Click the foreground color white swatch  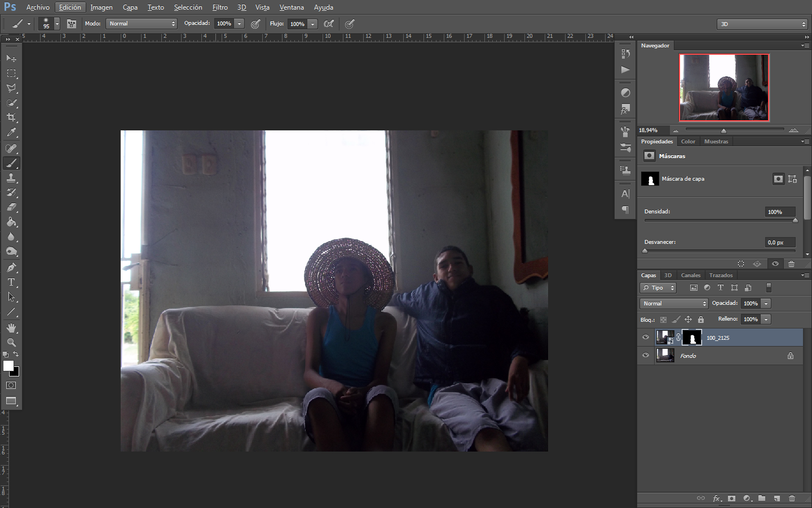(8, 366)
